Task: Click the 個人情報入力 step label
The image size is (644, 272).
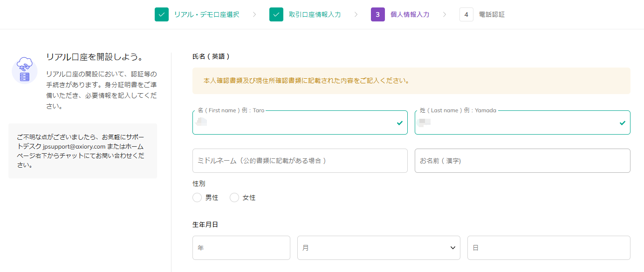Action: (x=410, y=14)
